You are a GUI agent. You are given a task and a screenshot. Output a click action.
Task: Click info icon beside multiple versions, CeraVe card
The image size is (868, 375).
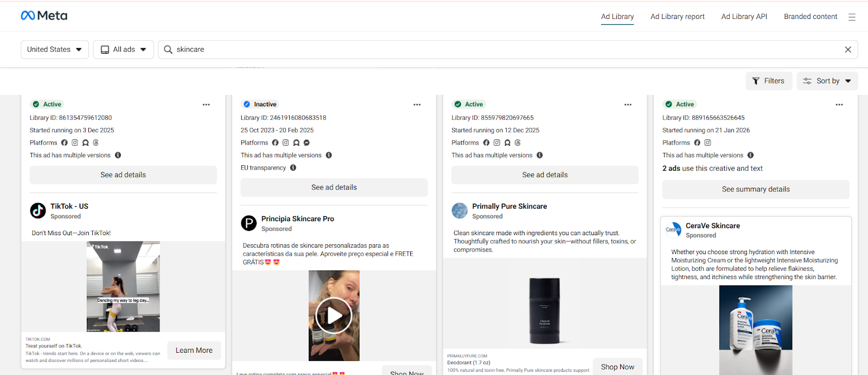(750, 155)
